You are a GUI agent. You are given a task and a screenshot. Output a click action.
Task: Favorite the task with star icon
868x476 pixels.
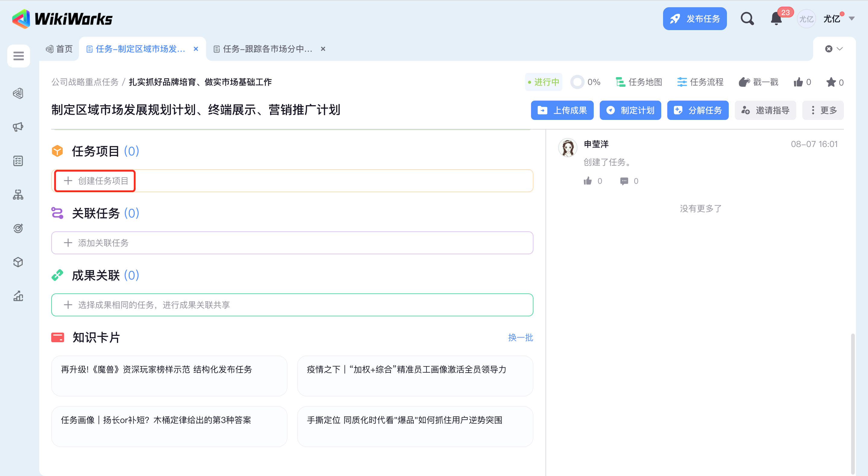pyautogui.click(x=831, y=82)
